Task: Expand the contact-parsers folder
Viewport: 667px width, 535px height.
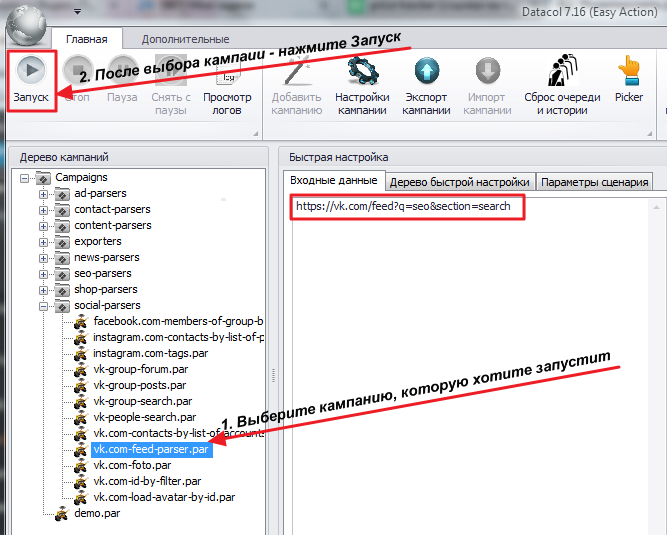Action: click(43, 210)
